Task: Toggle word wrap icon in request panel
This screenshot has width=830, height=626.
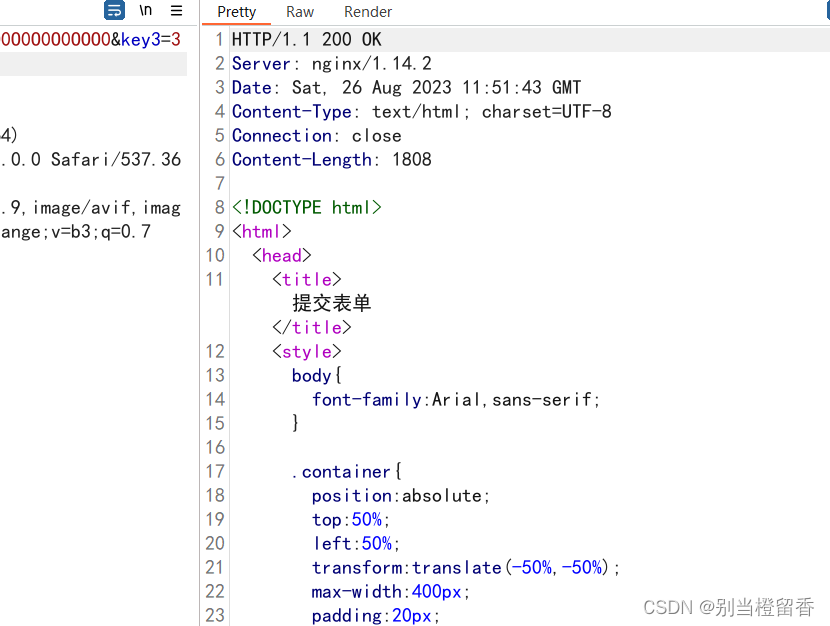Action: coord(114,10)
